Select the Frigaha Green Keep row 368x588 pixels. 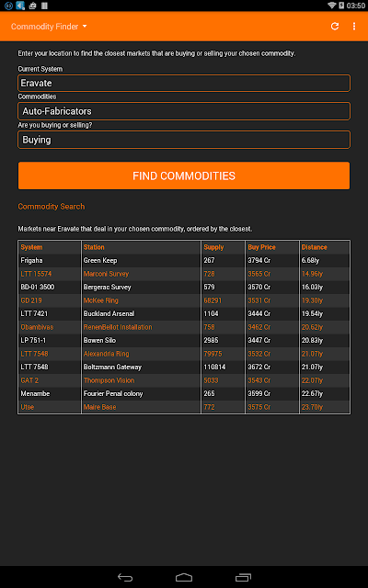pyautogui.click(x=184, y=260)
